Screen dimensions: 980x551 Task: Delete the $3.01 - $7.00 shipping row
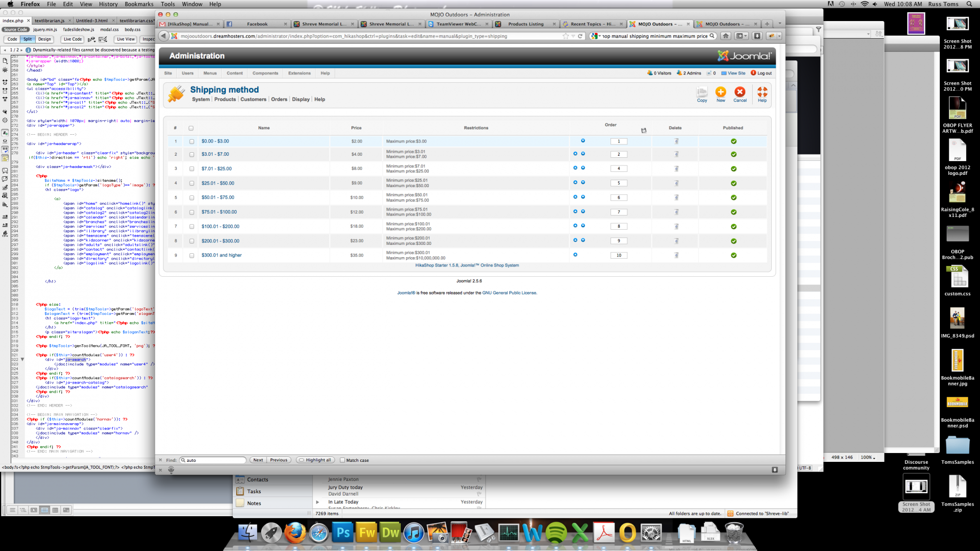(x=676, y=154)
